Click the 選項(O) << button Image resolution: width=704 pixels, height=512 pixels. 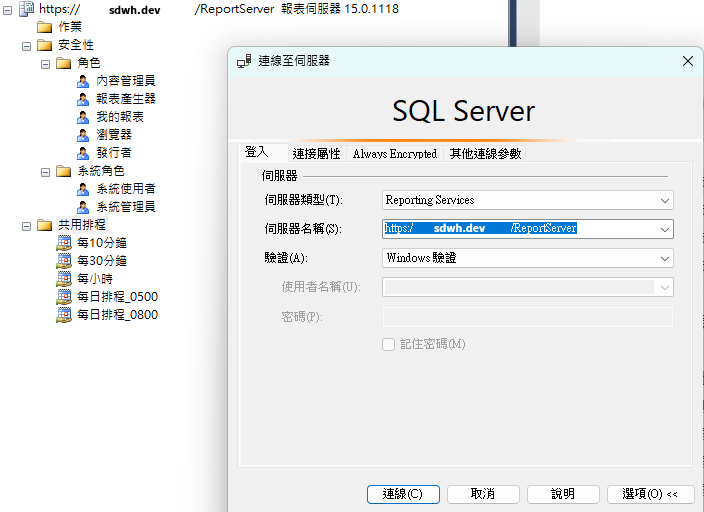pyautogui.click(x=650, y=494)
